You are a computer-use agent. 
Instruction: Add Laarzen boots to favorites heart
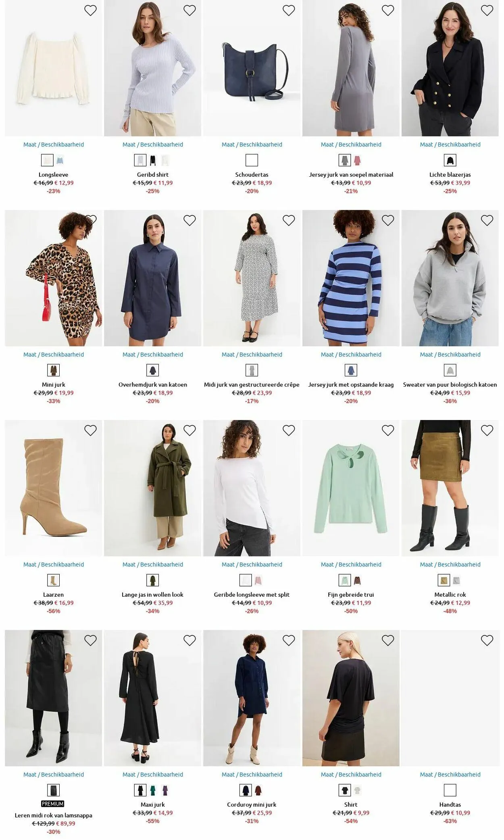90,430
